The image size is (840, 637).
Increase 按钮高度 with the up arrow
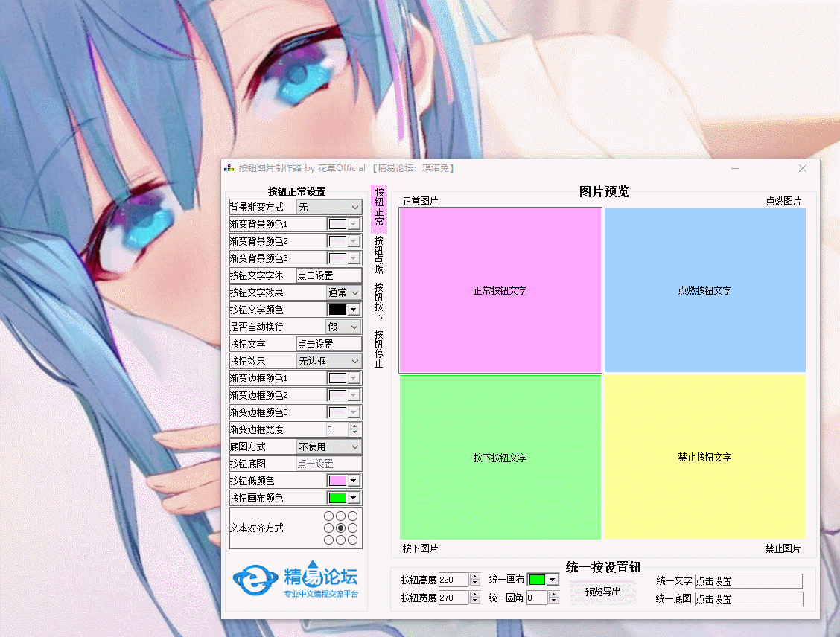coord(474,577)
